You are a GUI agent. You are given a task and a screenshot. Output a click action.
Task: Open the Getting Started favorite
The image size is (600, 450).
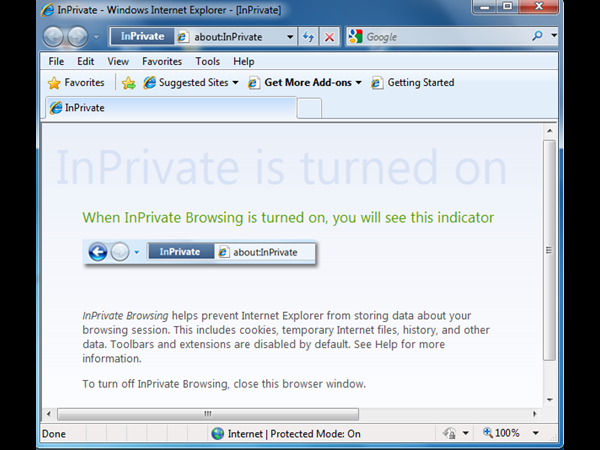pyautogui.click(x=412, y=83)
